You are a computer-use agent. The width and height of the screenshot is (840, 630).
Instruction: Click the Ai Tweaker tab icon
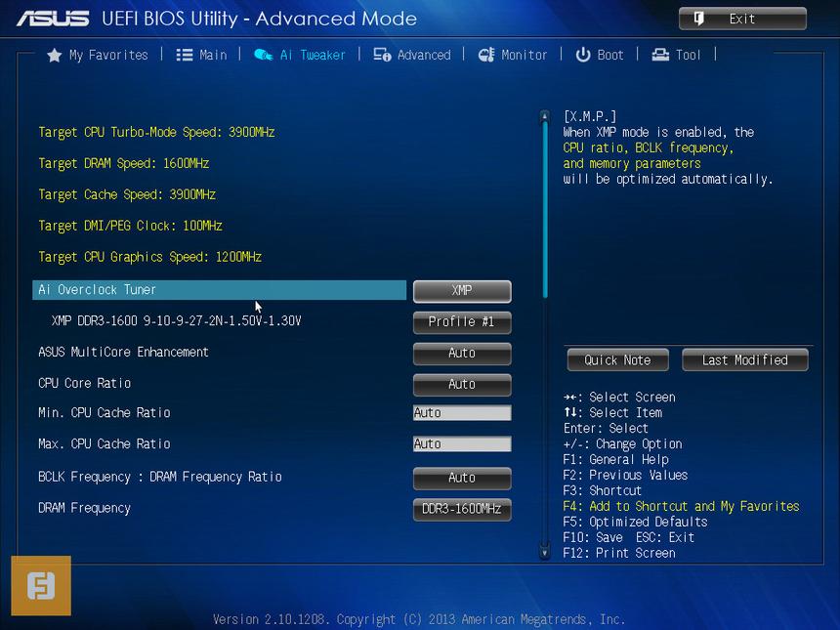pos(263,56)
